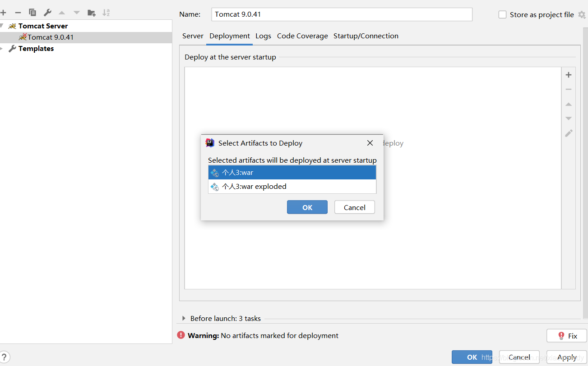Select the 个人3:war exploded artifact

tap(292, 186)
